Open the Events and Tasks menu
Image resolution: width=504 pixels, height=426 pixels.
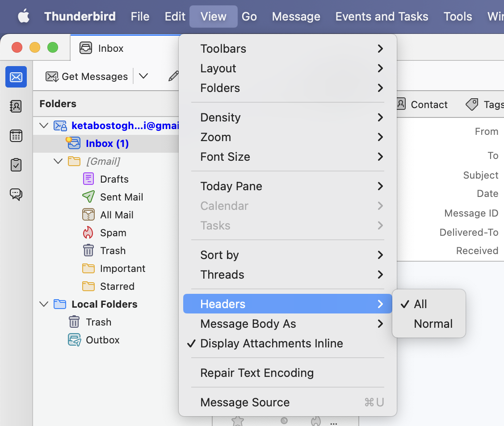pos(382,17)
